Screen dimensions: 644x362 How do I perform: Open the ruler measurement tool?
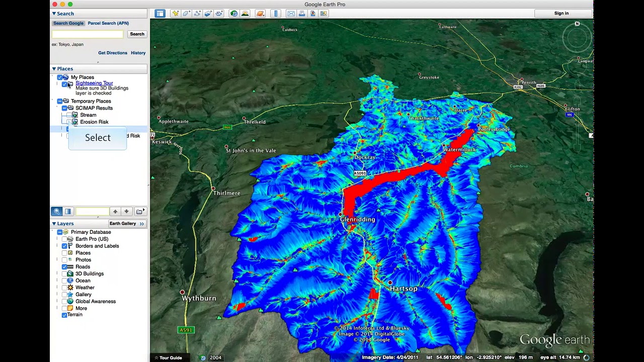[x=275, y=14]
